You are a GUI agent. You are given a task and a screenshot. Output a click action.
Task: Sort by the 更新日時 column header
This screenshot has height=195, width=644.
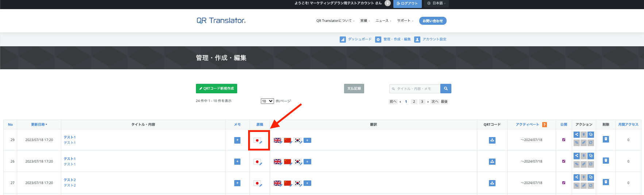pyautogui.click(x=39, y=125)
